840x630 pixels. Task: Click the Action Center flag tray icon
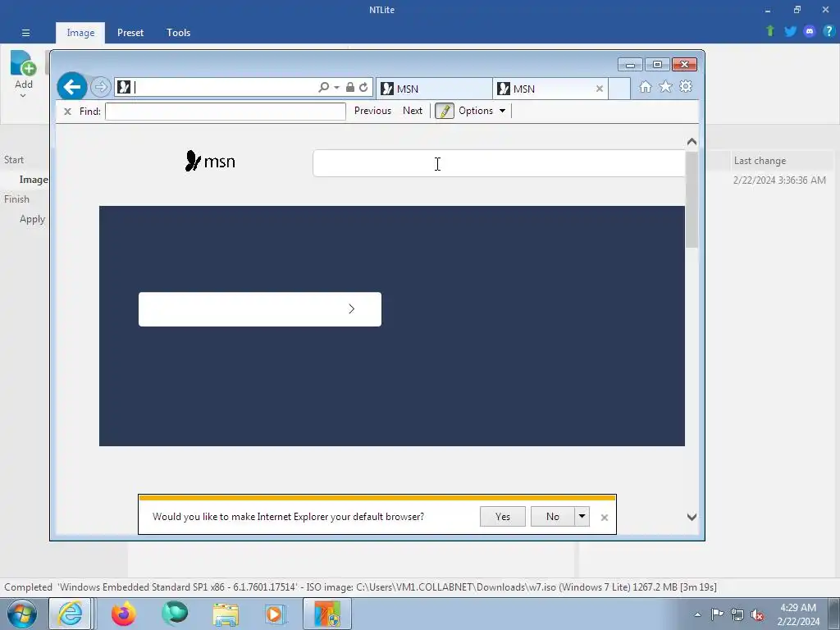click(x=717, y=614)
